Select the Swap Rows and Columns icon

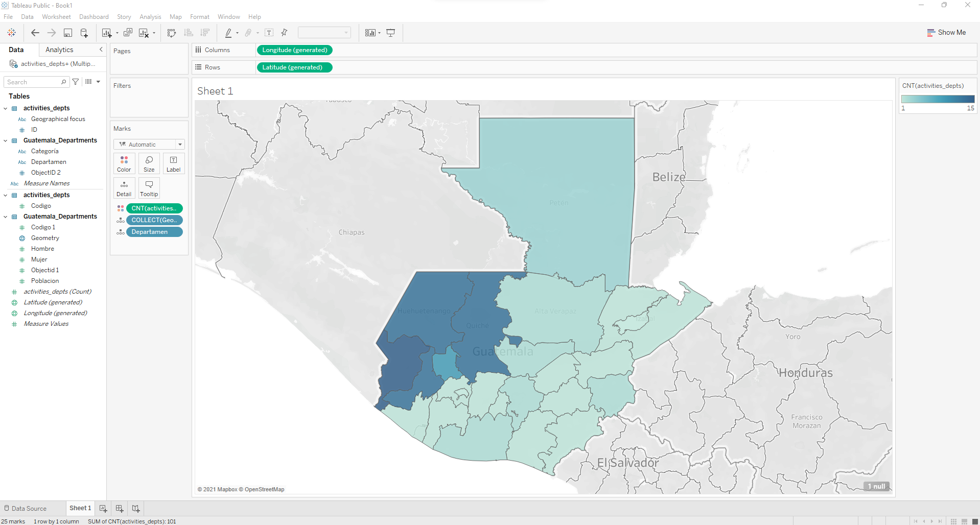coord(172,32)
